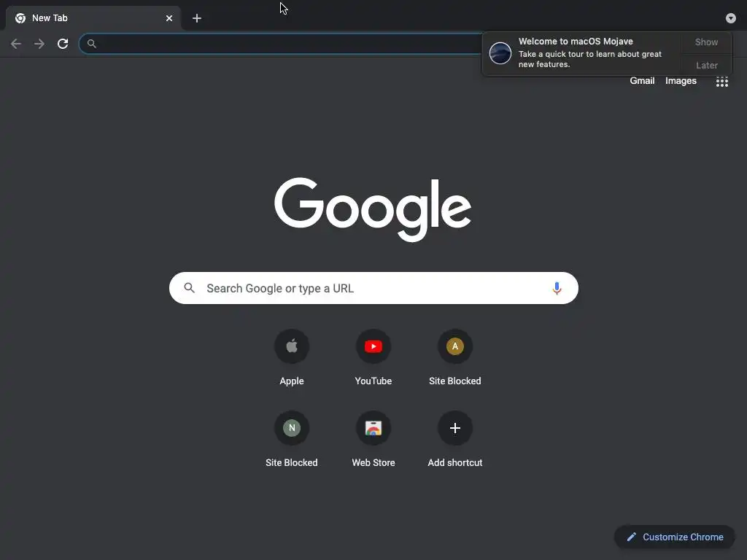The width and height of the screenshot is (747, 560).
Task: Open Gmail link
Action: [642, 81]
